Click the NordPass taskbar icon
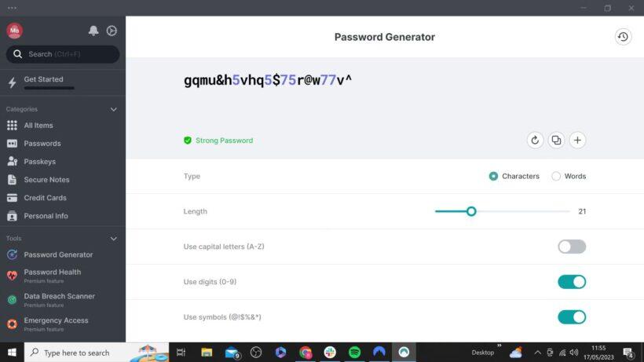644x362 pixels. coord(404,352)
